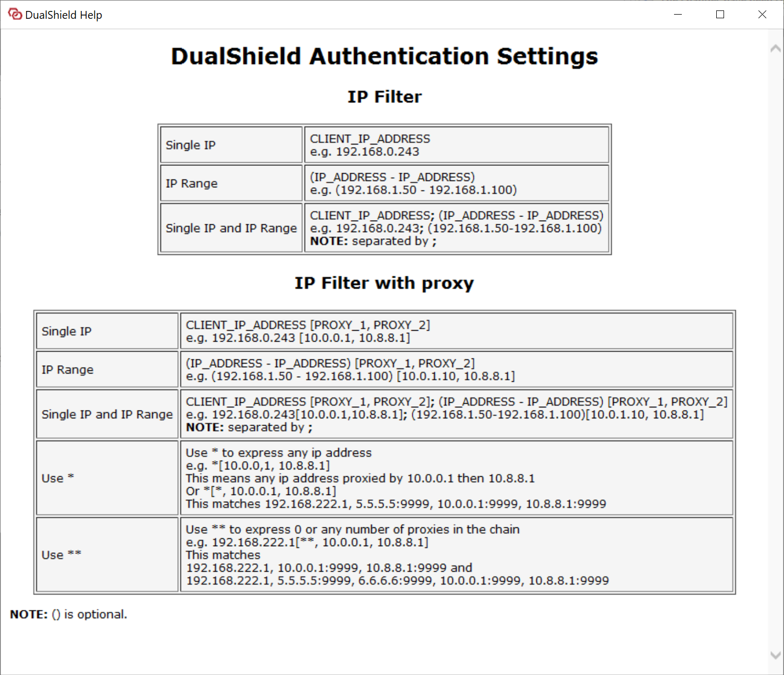Click the 'IP Filter' section heading

pos(385,97)
